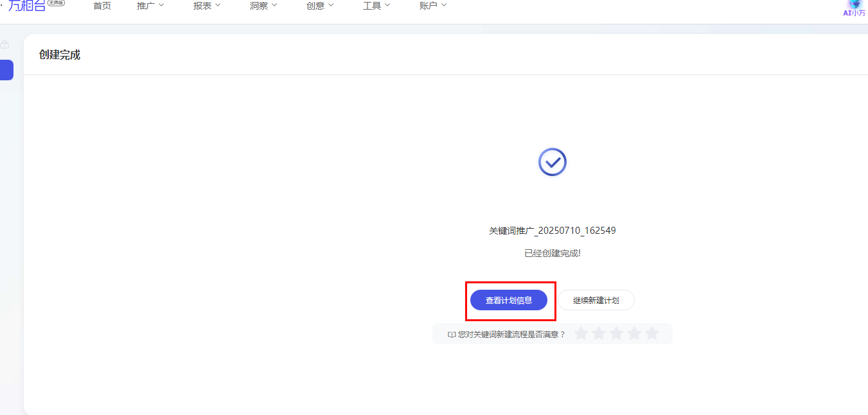
Task: Choose the fourth rating star
Action: tap(634, 333)
